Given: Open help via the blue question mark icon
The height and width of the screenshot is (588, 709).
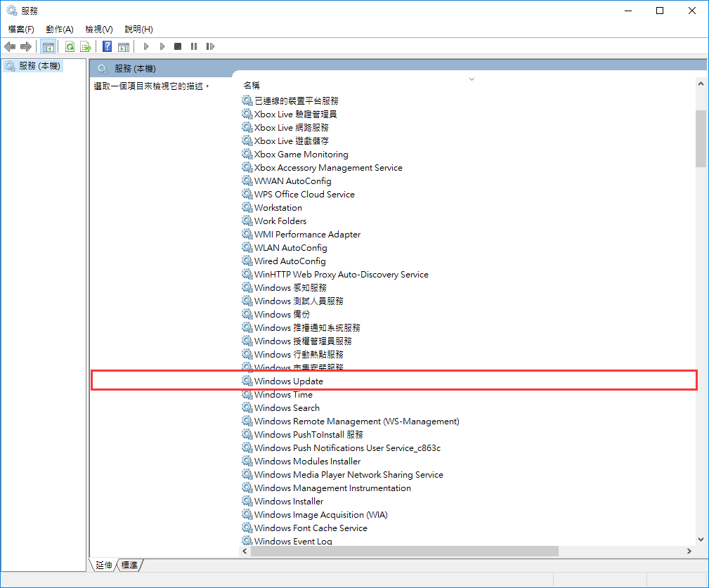Looking at the screenshot, I should (106, 46).
